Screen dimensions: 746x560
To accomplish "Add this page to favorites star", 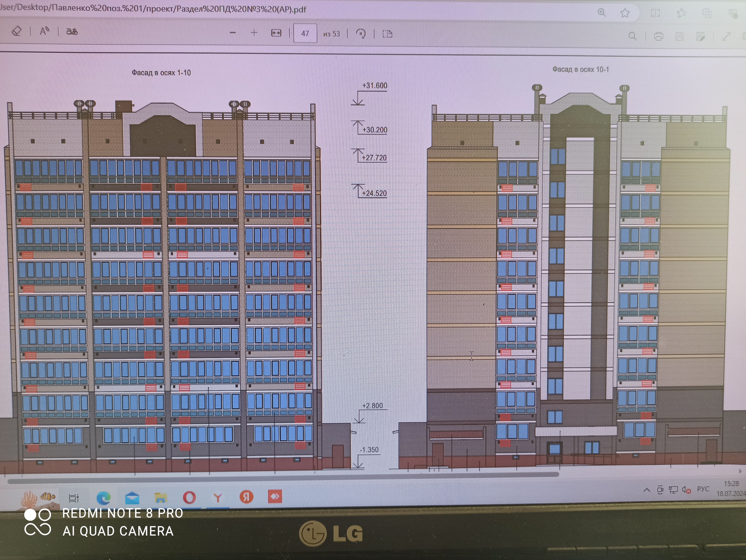I will 625,13.
